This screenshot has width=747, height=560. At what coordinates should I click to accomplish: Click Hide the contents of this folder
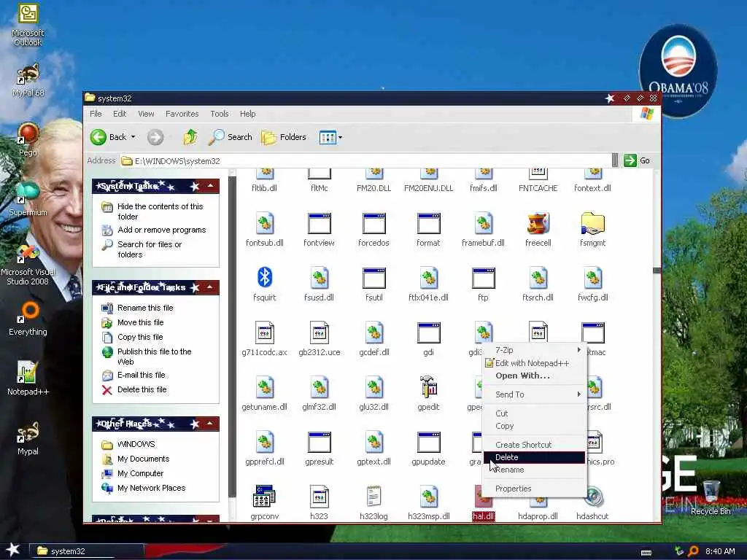pyautogui.click(x=160, y=211)
